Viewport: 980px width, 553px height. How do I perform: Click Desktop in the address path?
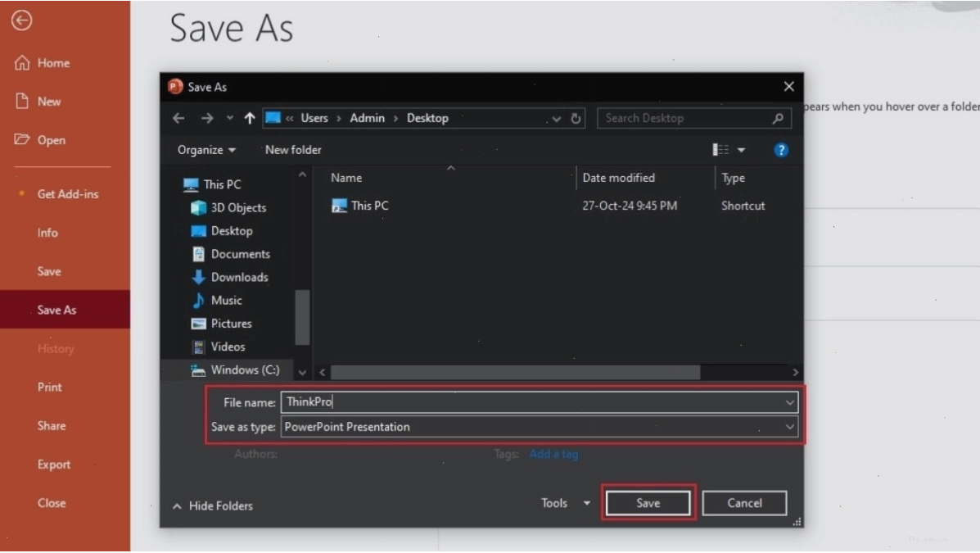pos(427,118)
